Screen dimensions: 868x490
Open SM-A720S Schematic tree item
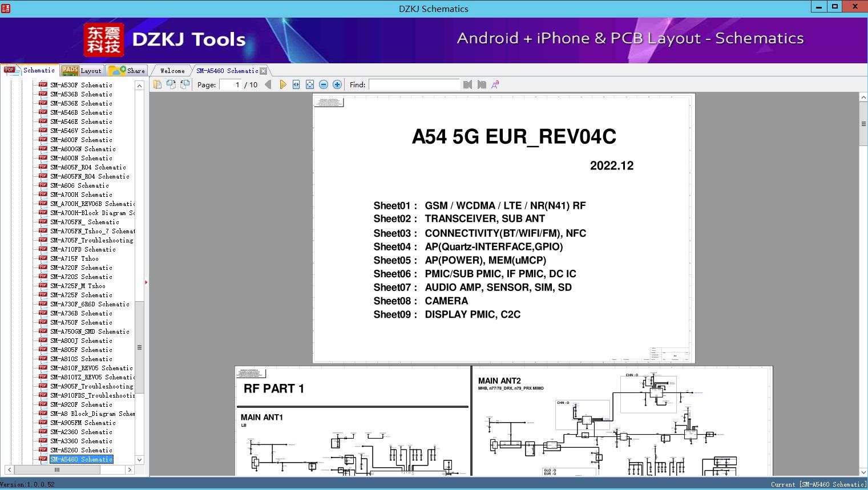point(81,277)
